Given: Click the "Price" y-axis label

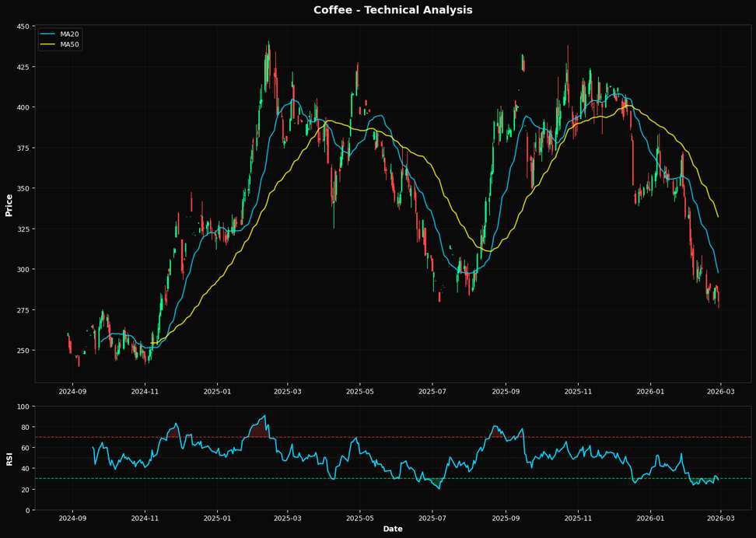Looking at the screenshot, I should (9, 205).
